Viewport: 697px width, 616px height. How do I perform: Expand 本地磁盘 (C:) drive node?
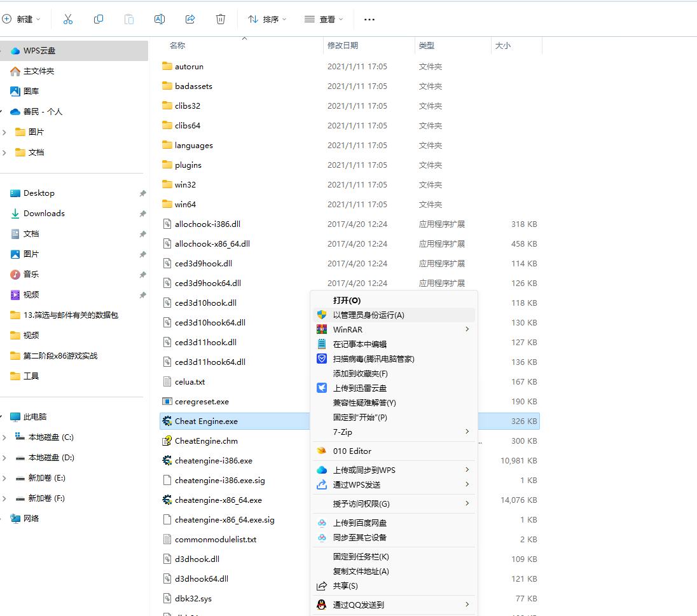point(4,437)
